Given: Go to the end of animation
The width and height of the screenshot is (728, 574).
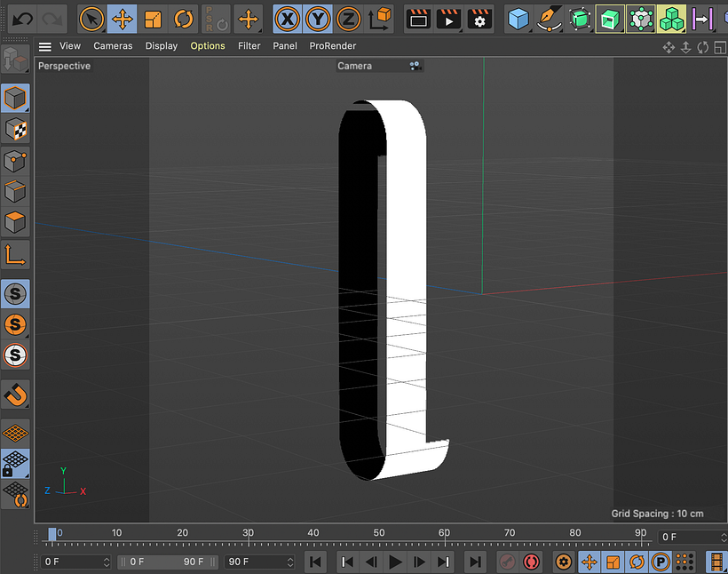Looking at the screenshot, I should point(475,562).
